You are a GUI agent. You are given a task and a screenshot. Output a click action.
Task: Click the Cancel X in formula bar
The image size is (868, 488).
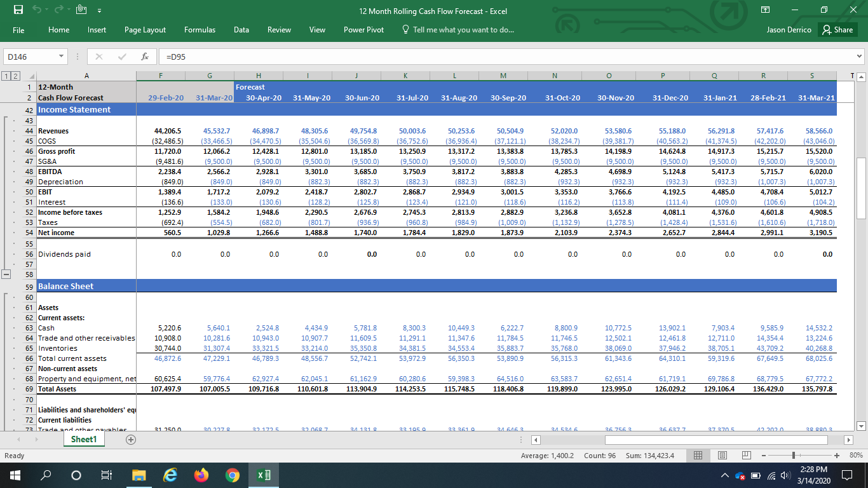click(x=99, y=57)
